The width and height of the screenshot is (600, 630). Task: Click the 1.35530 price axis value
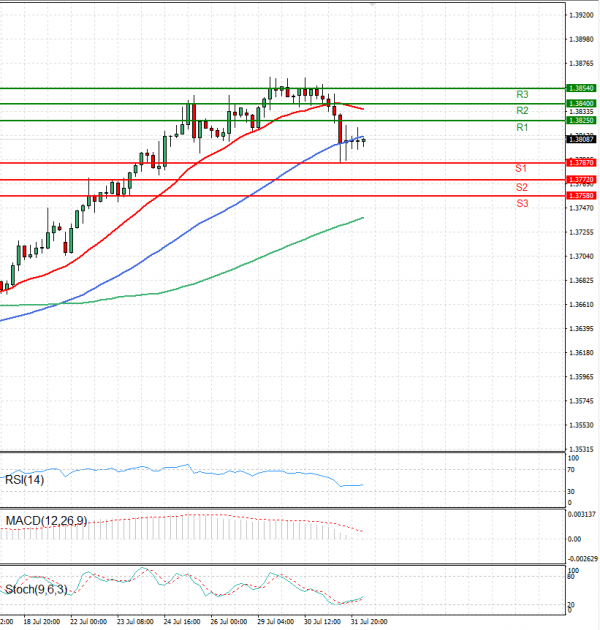coord(582,425)
